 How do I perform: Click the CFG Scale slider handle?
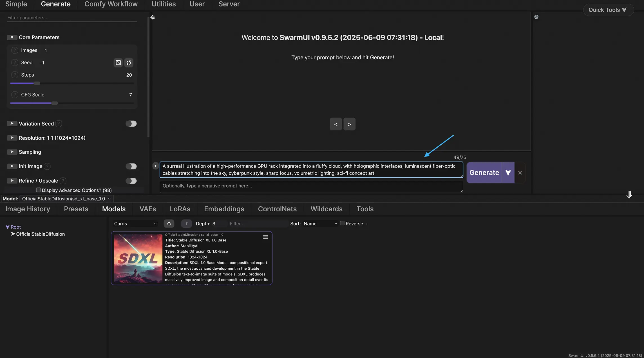pos(55,103)
